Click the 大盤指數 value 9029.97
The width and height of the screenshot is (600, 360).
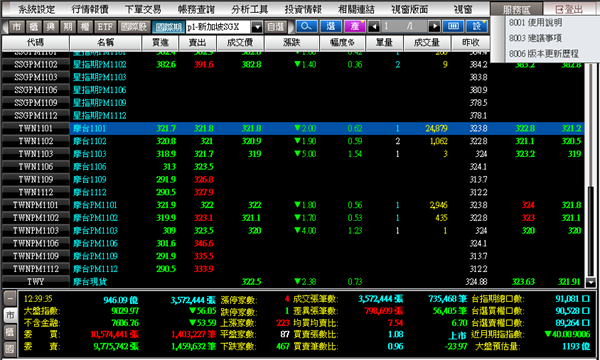click(x=125, y=311)
